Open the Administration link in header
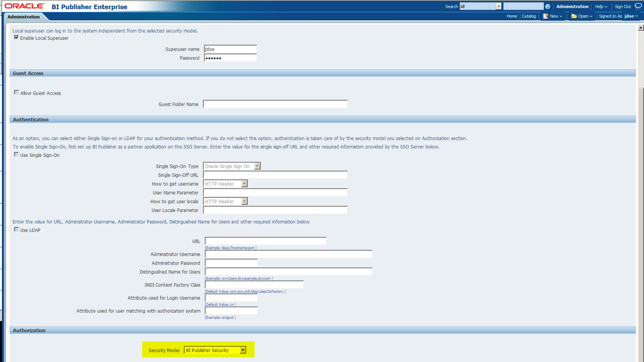644x362 pixels. [x=572, y=7]
